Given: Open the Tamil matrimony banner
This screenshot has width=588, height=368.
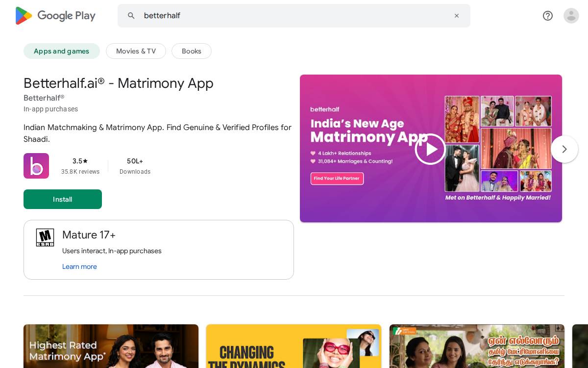Looking at the screenshot, I should click(x=477, y=346).
